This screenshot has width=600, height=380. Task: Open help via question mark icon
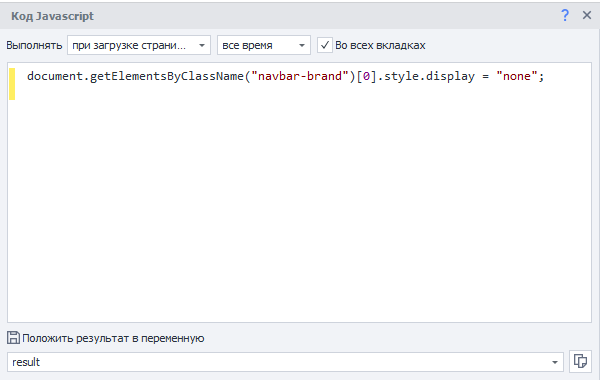(x=565, y=16)
